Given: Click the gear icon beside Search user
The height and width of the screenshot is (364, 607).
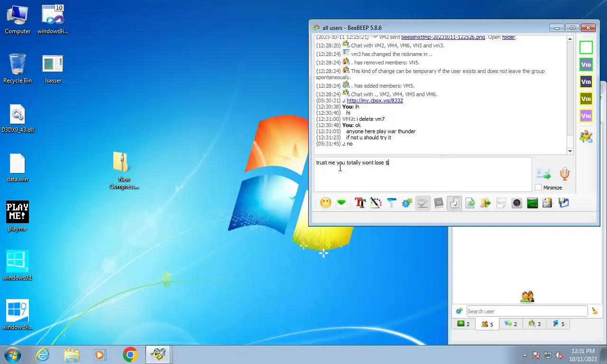Looking at the screenshot, I should point(459,311).
